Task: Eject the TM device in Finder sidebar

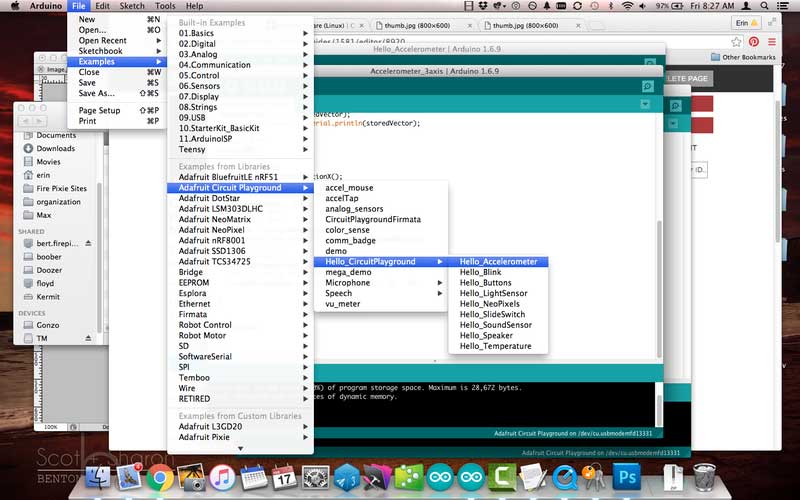Action: coord(88,338)
